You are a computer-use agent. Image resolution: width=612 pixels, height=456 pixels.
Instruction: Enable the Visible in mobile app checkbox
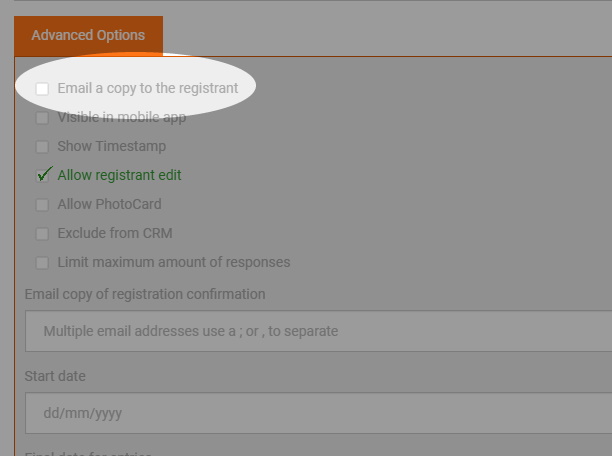[42, 118]
